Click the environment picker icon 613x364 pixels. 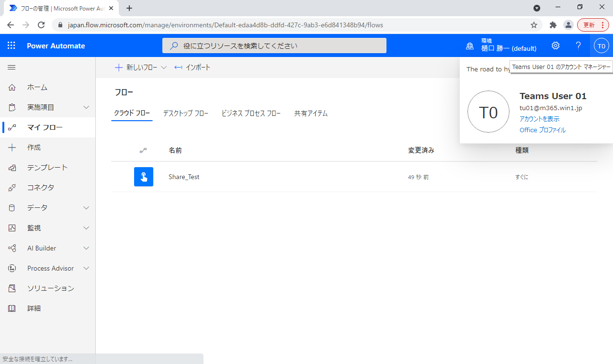coord(470,46)
